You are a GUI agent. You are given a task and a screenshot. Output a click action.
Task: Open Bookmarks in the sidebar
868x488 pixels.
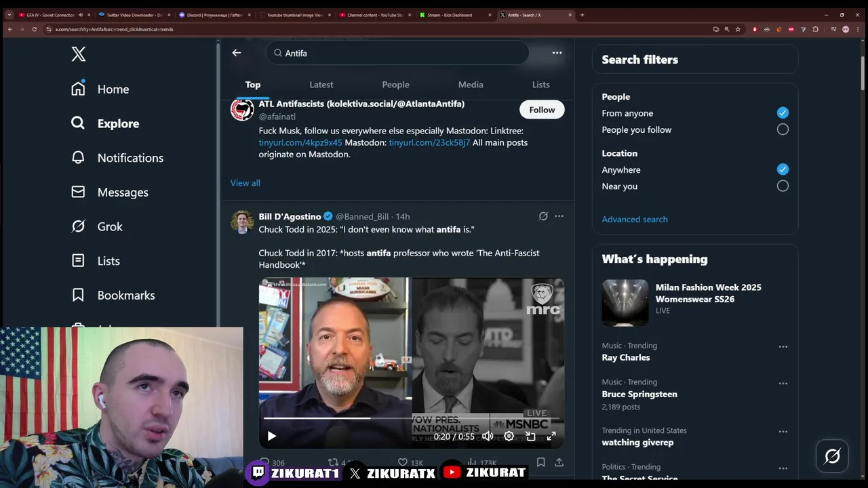pyautogui.click(x=113, y=296)
